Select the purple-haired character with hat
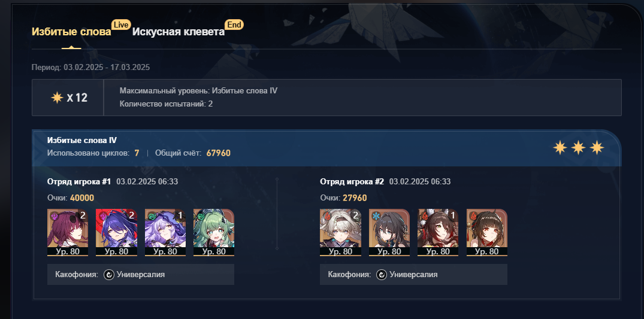Viewport: 644px width, 319px height. point(165,232)
